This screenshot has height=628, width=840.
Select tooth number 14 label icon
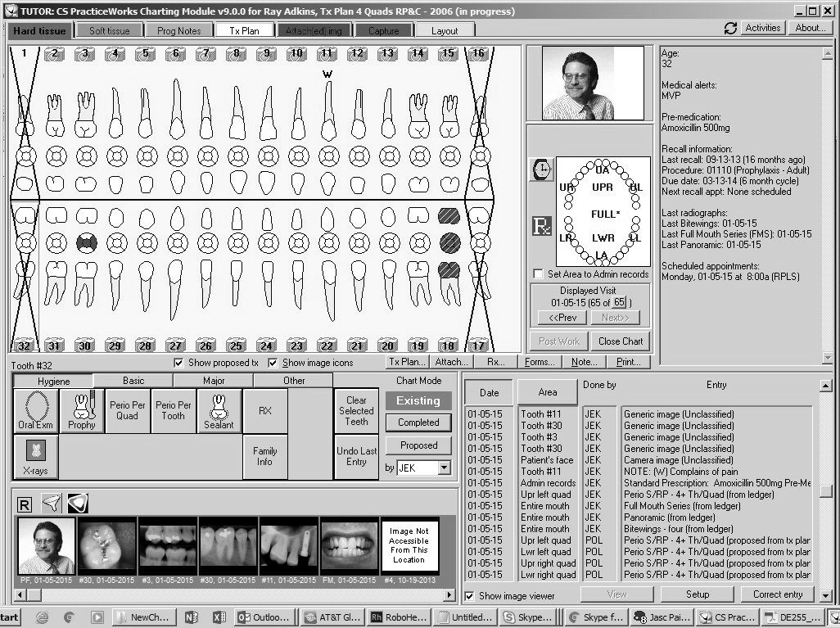point(418,53)
